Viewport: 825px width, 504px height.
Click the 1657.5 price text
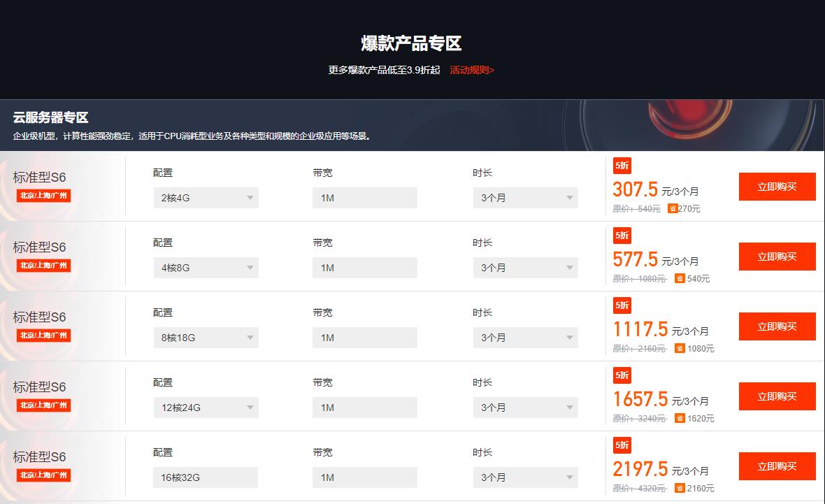[640, 399]
